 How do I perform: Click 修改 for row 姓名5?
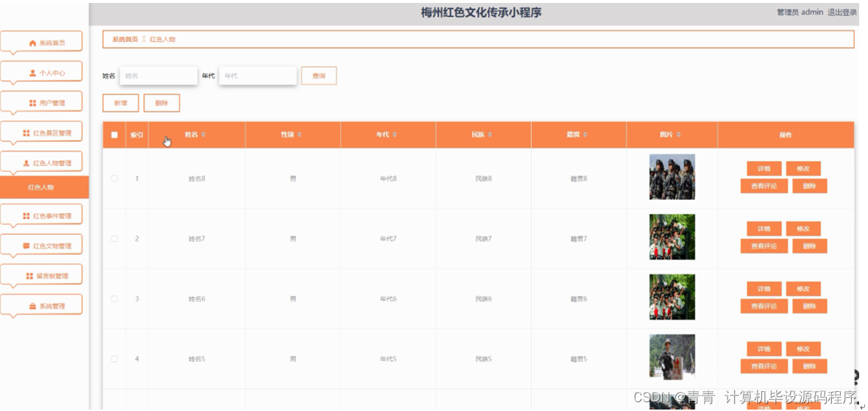tap(803, 349)
